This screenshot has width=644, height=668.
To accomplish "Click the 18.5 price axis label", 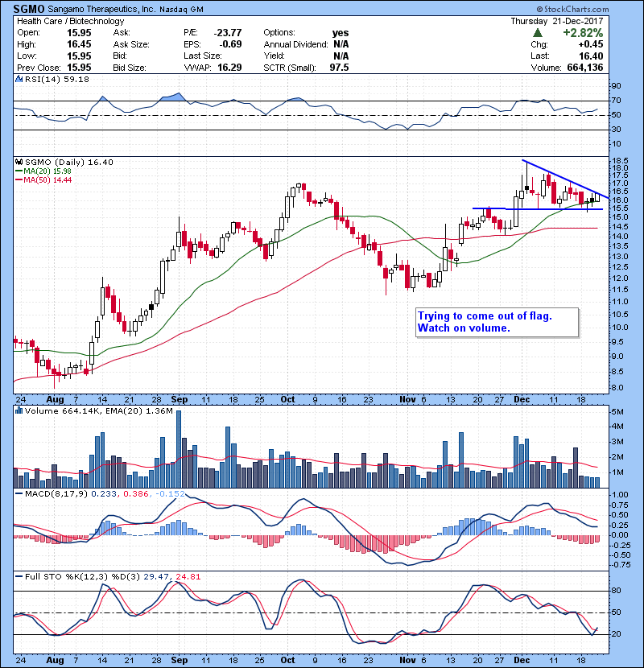I will point(620,161).
